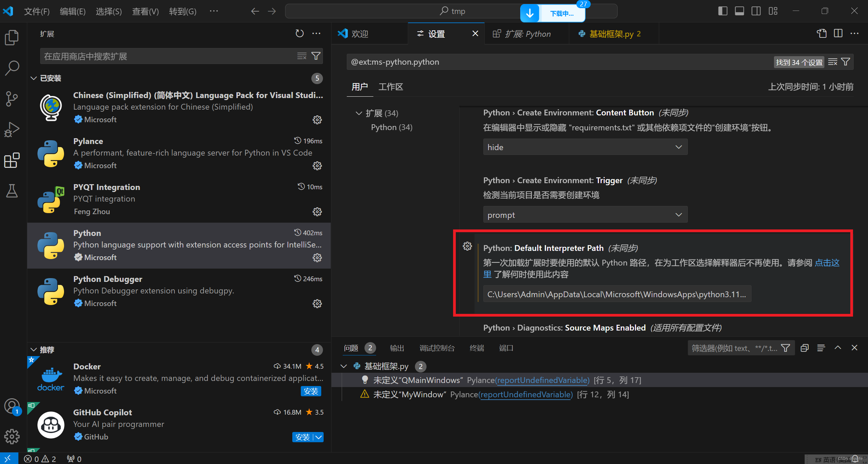Switch to 工作区 settings scope tab
This screenshot has height=464, width=868.
tap(391, 87)
